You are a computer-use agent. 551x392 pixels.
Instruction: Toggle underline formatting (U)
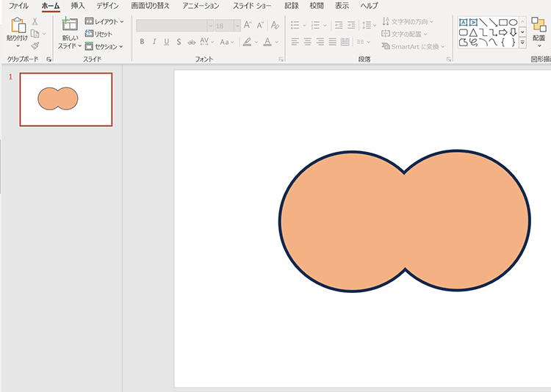tap(167, 42)
